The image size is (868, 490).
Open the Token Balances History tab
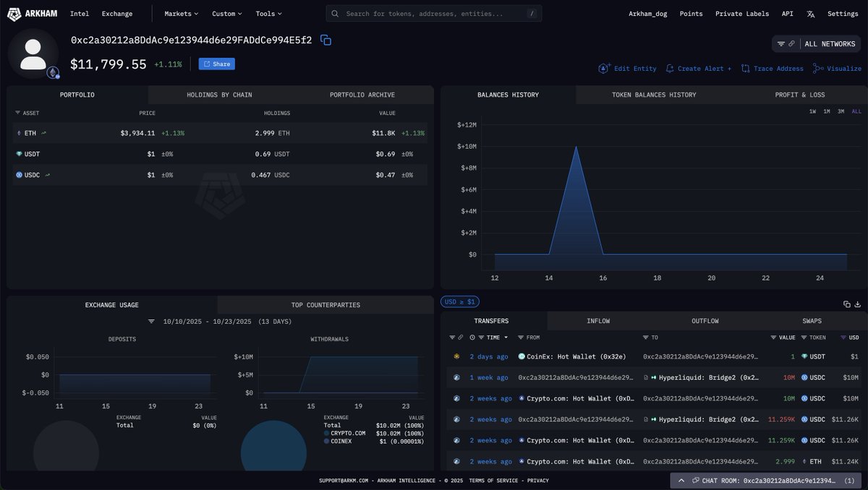coord(654,95)
